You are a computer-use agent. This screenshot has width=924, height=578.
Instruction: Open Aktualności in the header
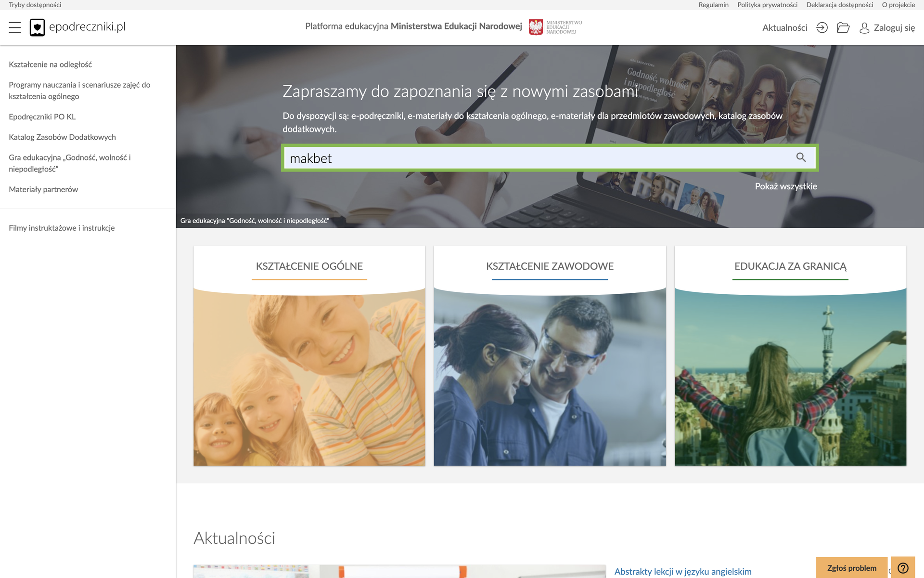tap(784, 28)
